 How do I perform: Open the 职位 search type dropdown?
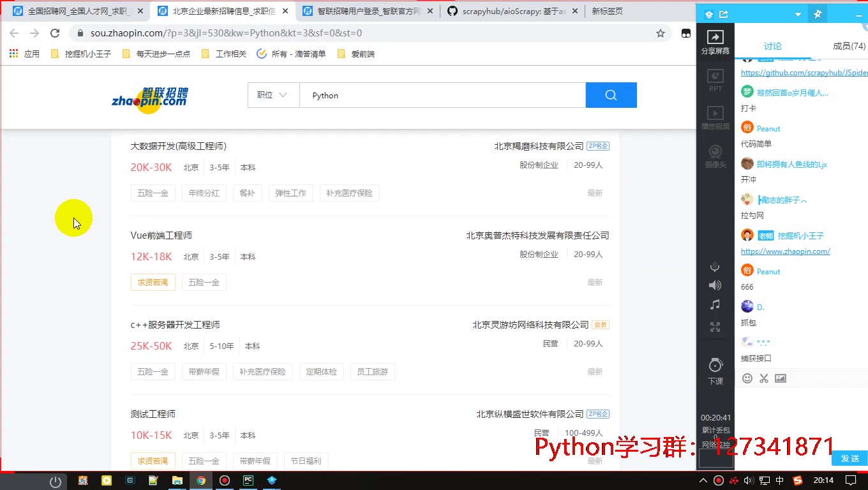point(273,95)
